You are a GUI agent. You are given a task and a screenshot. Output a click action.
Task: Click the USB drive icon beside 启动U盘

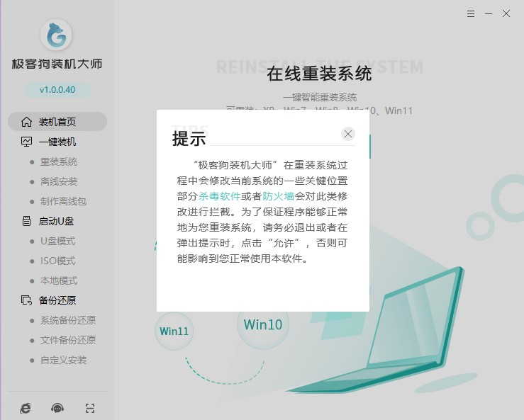(27, 221)
